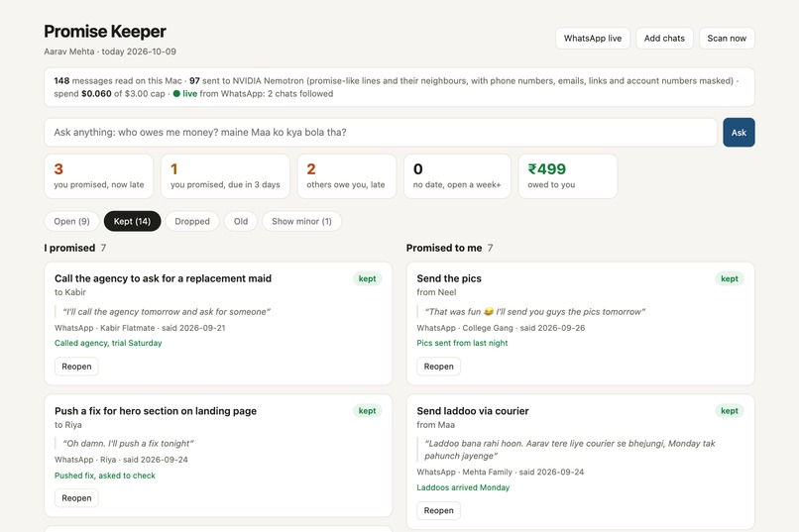Click 'WhatsApp · Riya · said 2026-09-24' line

(121, 460)
